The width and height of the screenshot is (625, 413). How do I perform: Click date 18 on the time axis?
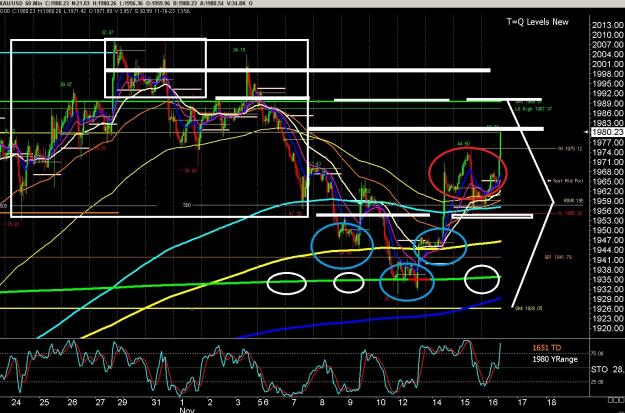(x=550, y=403)
